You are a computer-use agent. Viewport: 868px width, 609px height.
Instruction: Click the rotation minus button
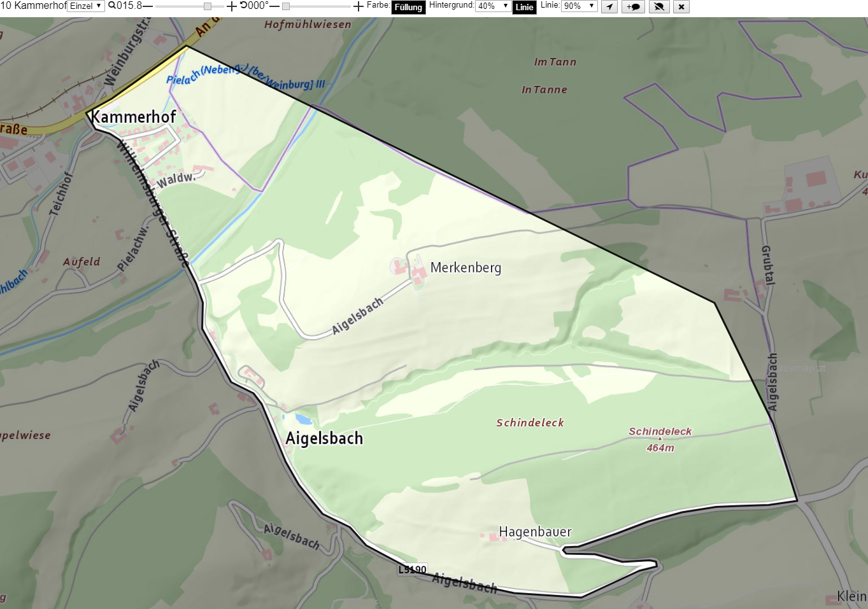coord(274,6)
